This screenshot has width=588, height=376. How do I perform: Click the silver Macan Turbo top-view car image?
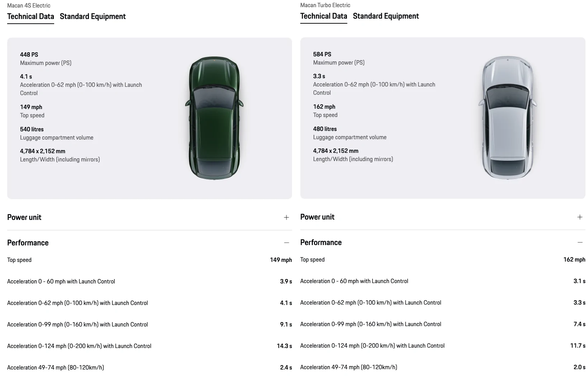507,118
